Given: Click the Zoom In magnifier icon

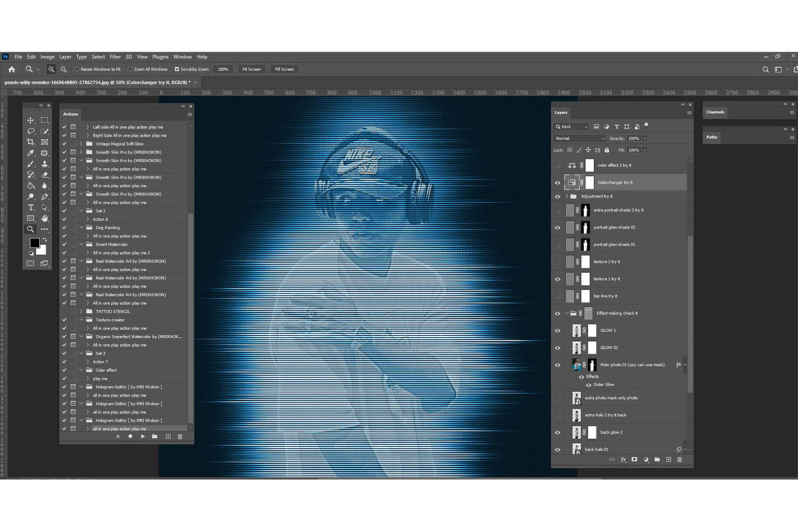Looking at the screenshot, I should click(51, 69).
